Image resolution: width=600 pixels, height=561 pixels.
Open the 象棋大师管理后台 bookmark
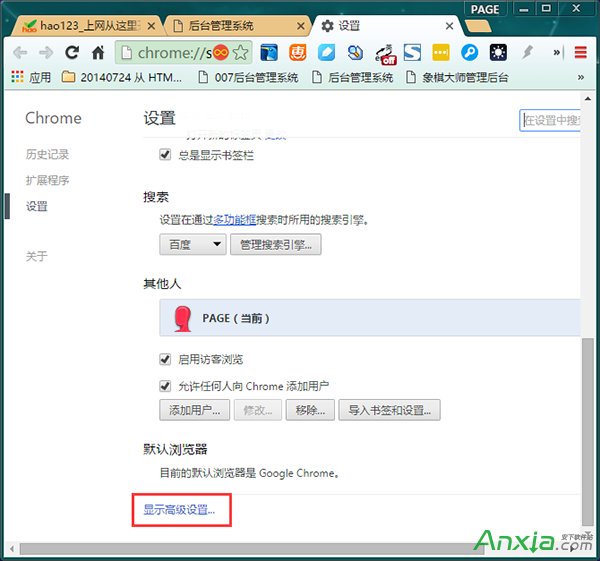point(457,77)
